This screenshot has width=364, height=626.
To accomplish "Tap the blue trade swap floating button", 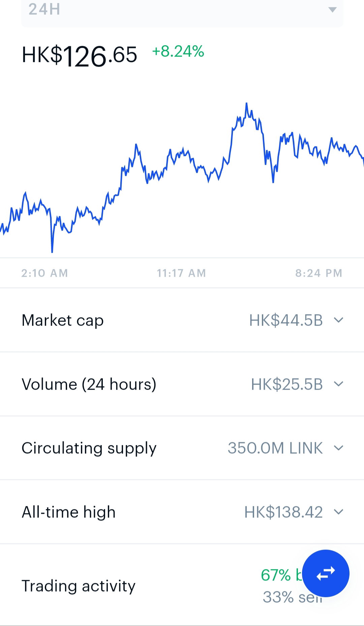I will coord(326,573).
